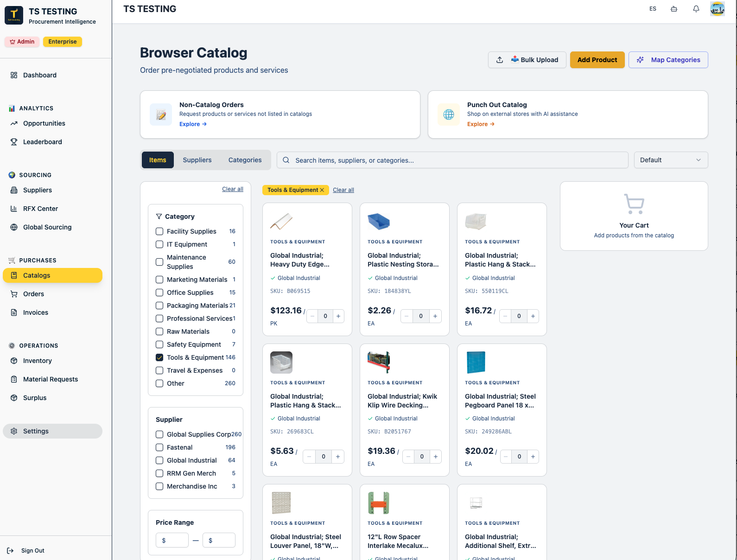Open user profile avatar
737x560 pixels.
coord(718,9)
